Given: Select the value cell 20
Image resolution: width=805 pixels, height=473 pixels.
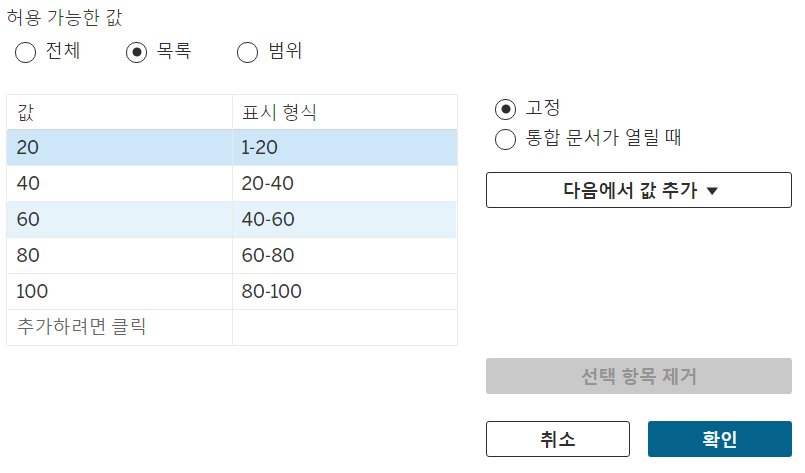Looking at the screenshot, I should (120, 147).
